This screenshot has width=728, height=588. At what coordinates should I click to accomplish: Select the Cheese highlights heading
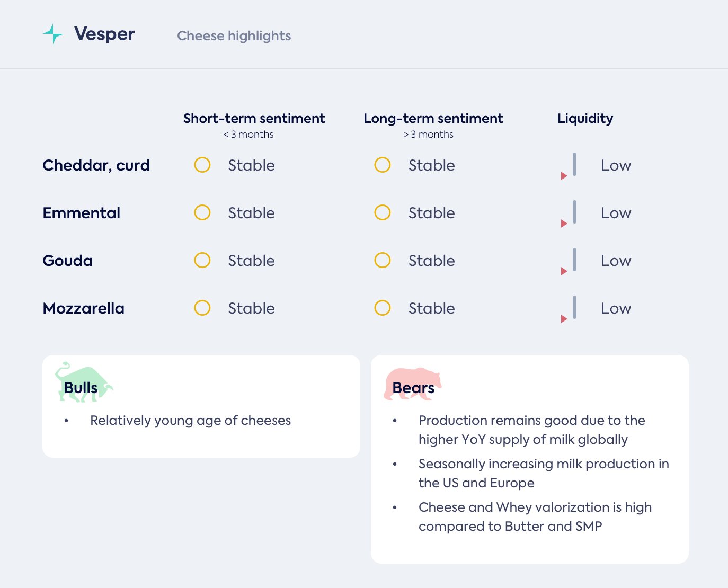[234, 36]
